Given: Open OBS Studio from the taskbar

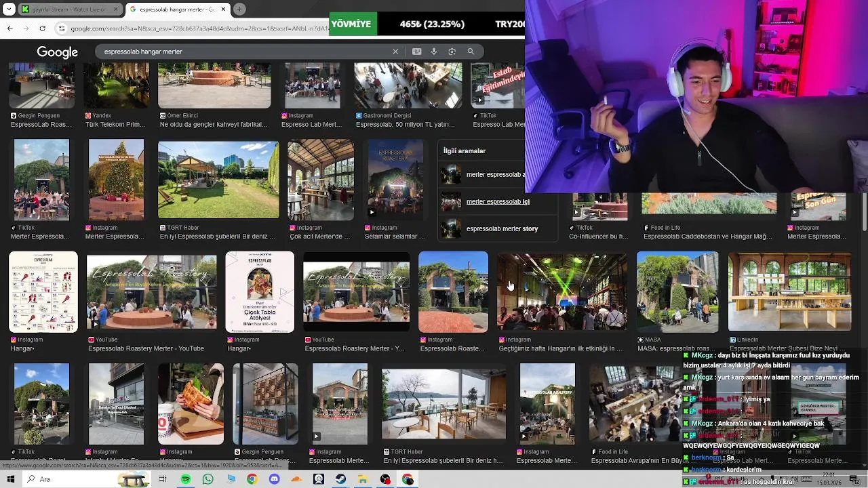Looking at the screenshot, I should click(x=385, y=479).
